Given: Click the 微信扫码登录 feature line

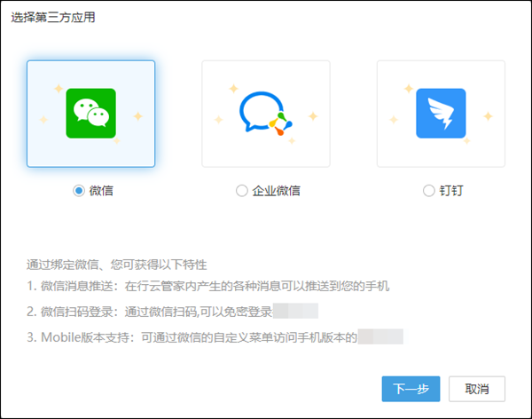Looking at the screenshot, I should tap(172, 312).
